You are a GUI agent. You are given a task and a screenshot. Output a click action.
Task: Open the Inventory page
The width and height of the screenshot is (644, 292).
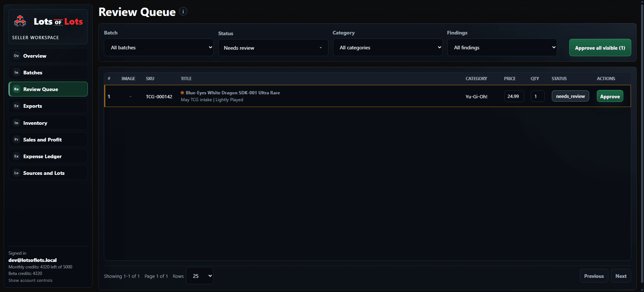coord(48,123)
